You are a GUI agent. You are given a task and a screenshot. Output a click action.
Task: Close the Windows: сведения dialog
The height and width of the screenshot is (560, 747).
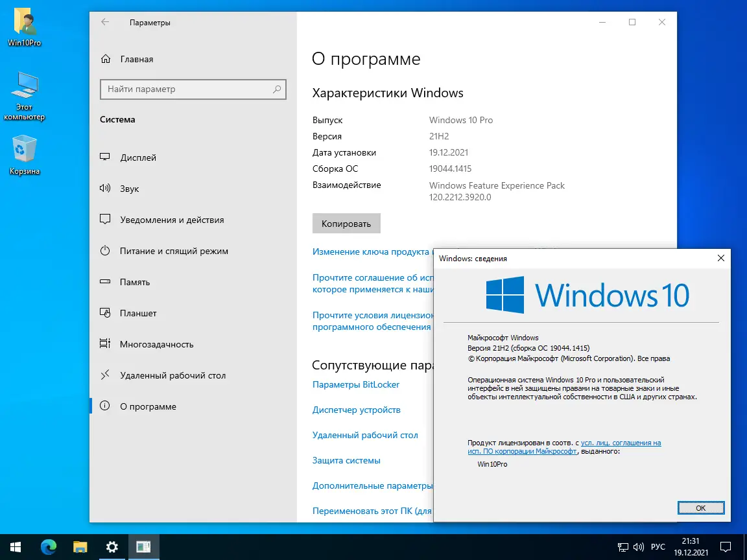(721, 258)
